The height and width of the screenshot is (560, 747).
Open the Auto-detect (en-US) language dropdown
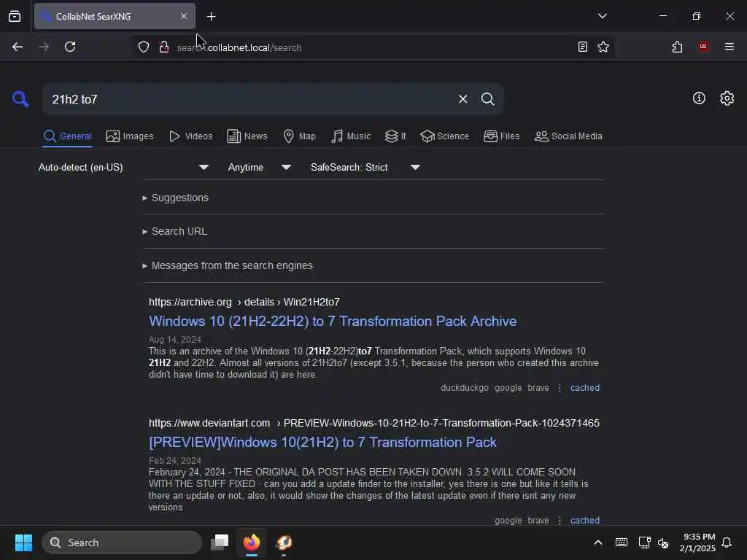pyautogui.click(x=123, y=167)
